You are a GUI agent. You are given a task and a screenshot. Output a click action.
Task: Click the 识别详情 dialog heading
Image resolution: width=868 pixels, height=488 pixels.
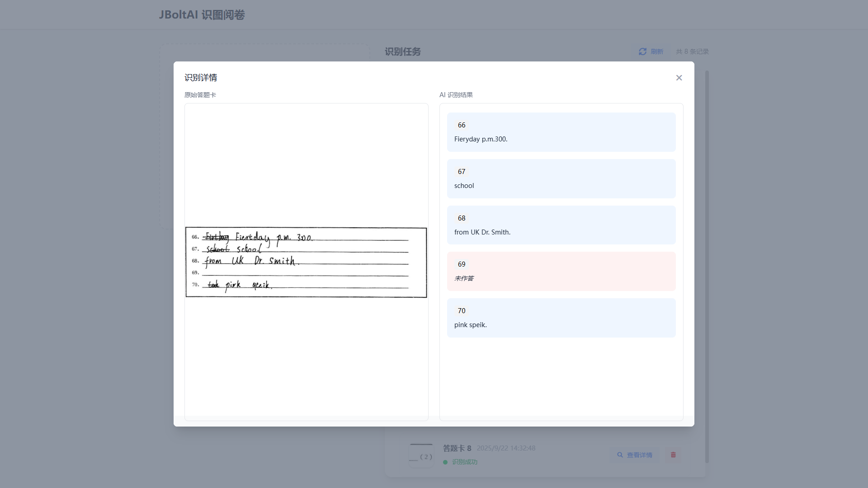tap(201, 78)
